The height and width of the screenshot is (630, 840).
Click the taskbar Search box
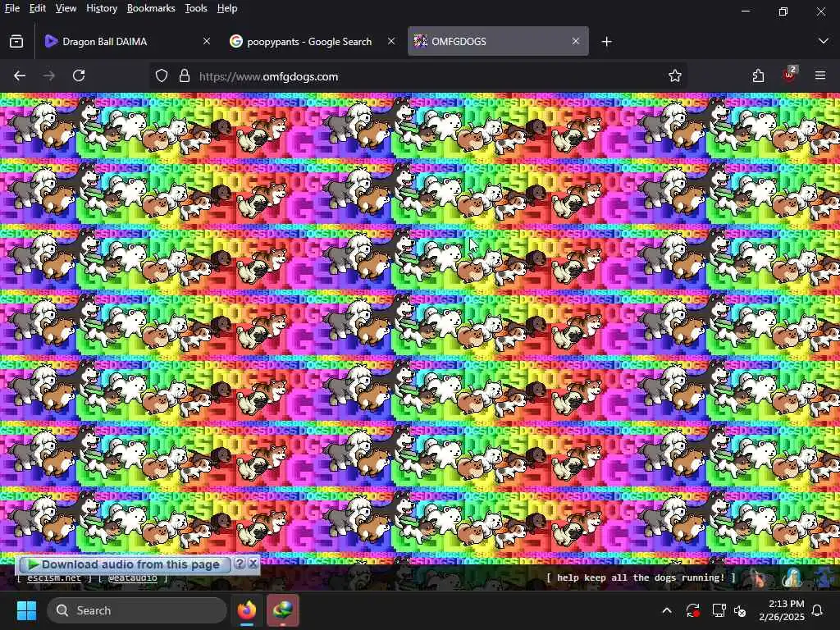137,610
